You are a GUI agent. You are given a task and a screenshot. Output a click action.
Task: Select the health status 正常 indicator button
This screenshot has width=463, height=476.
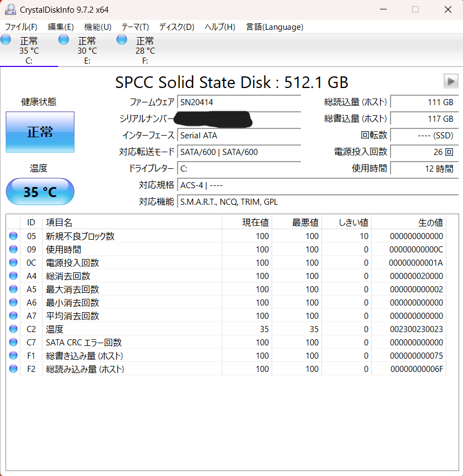(39, 132)
